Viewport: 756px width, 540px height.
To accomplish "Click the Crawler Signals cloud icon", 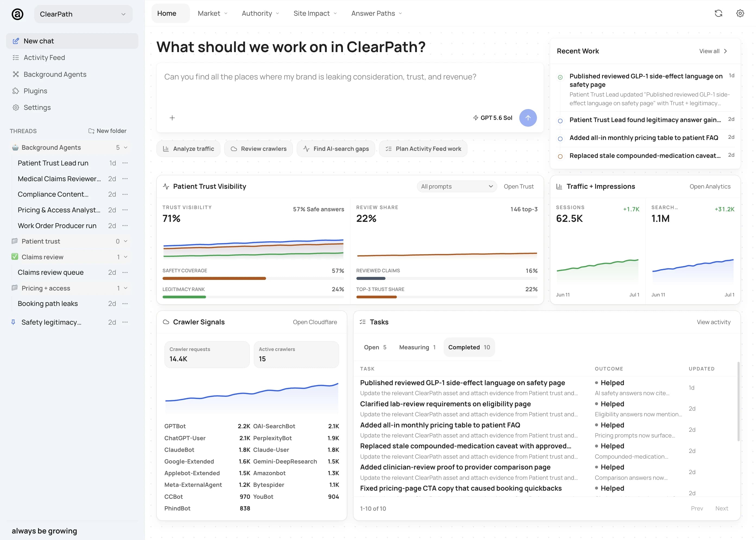I will [166, 322].
